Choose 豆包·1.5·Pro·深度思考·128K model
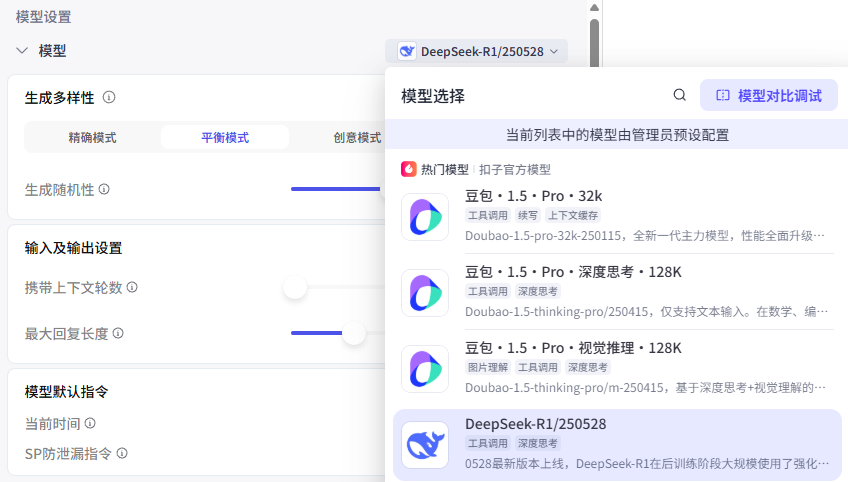The width and height of the screenshot is (848, 482). (x=617, y=293)
